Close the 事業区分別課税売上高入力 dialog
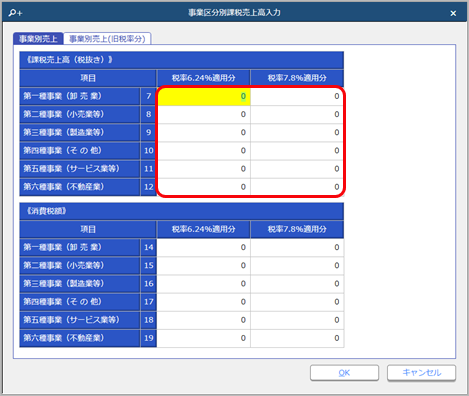This screenshot has height=396, width=469. [453, 13]
